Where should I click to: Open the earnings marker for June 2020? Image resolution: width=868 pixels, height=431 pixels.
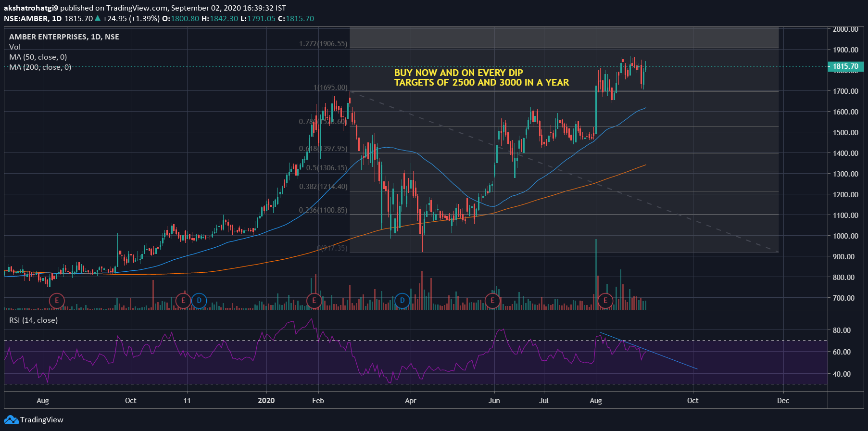click(492, 301)
